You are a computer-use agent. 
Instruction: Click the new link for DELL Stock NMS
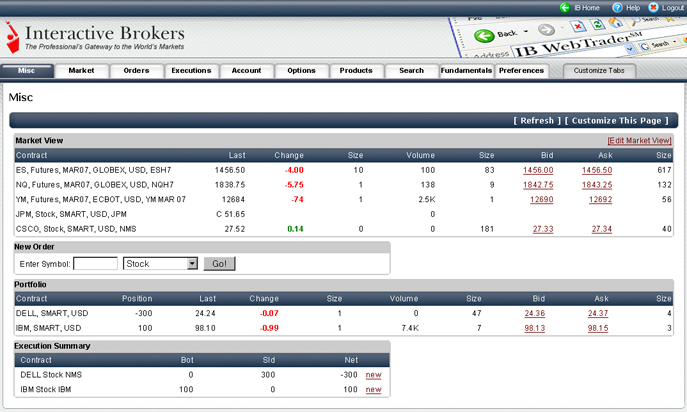pyautogui.click(x=374, y=375)
